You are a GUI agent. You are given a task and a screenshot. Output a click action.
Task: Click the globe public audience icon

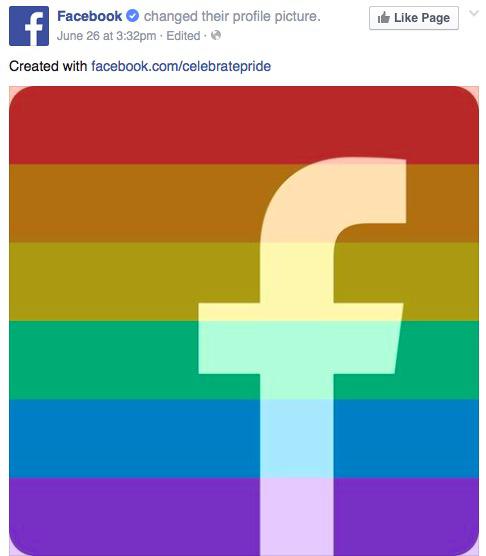click(216, 35)
